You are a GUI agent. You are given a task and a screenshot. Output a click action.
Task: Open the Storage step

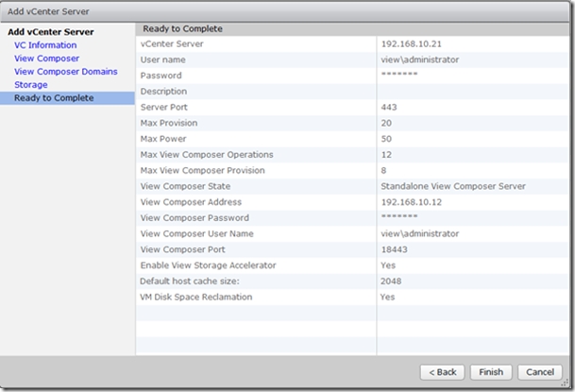(31, 85)
